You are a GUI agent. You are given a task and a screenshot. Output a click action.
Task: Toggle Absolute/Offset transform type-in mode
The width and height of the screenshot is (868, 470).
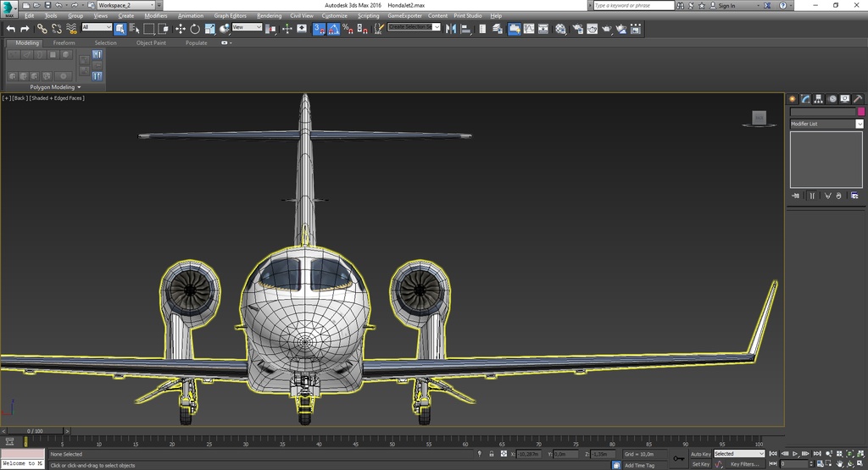coord(504,454)
